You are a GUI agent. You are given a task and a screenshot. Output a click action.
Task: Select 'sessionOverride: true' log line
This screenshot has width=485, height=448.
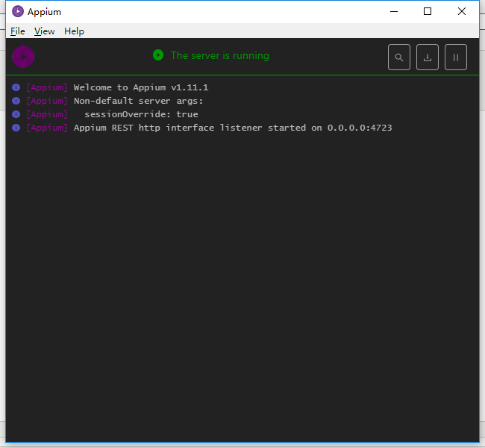coord(141,114)
